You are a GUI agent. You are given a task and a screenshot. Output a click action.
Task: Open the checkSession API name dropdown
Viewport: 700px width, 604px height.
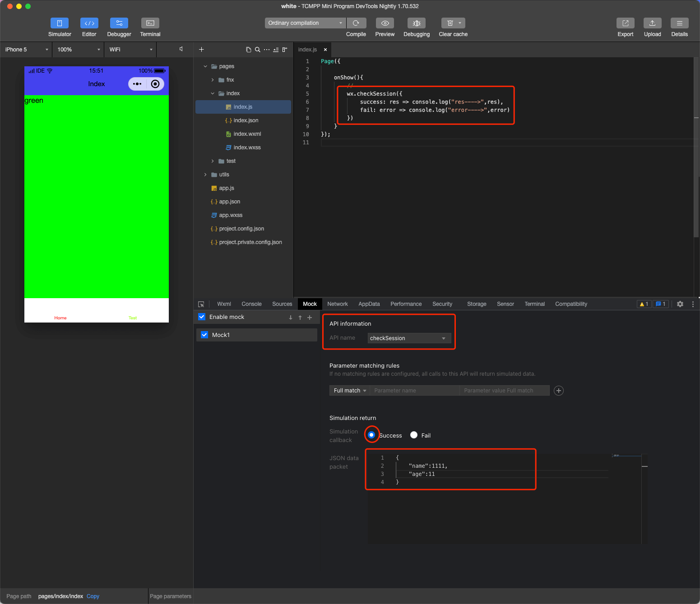coord(409,338)
